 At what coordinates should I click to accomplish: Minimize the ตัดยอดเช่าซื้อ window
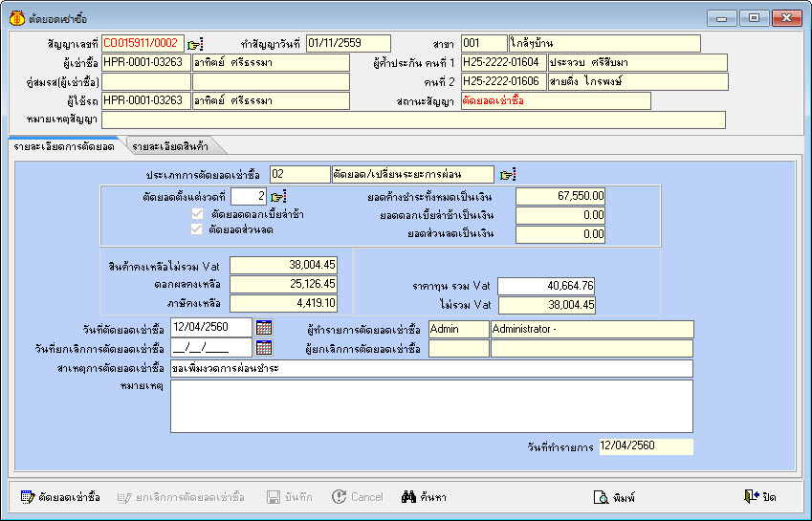point(722,18)
